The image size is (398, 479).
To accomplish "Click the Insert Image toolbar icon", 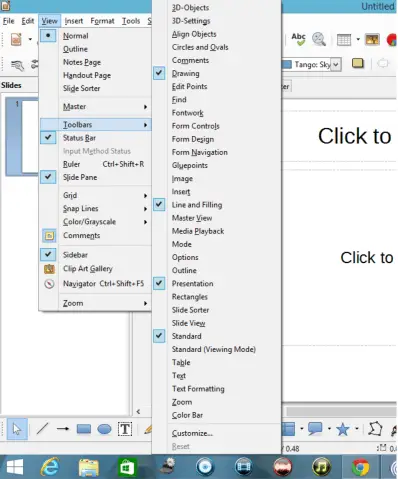I will (372, 39).
